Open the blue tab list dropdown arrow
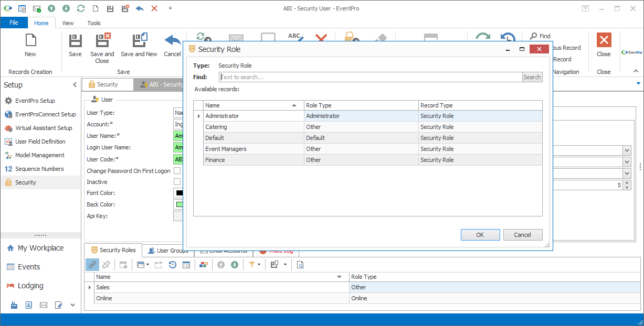The width and height of the screenshot is (644, 326). (638, 83)
